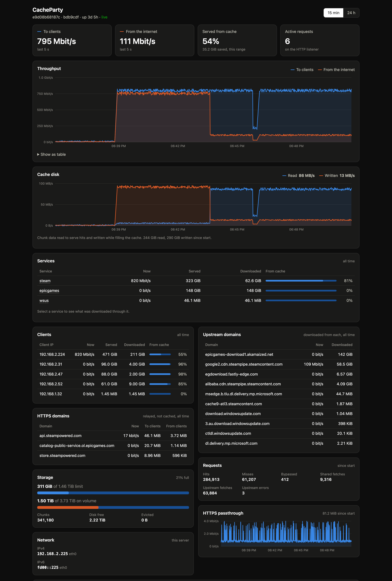Click the api.steampowered.com 17 kbit/s value
Image resolution: width=392 pixels, height=581 pixels.
131,436
